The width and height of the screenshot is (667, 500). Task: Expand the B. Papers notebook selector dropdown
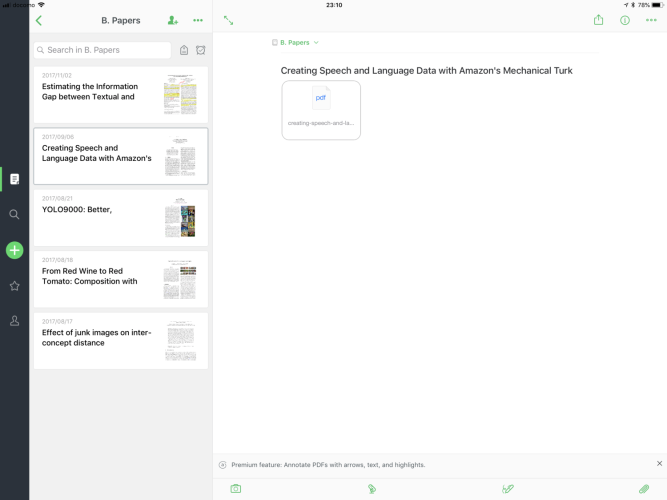(296, 43)
